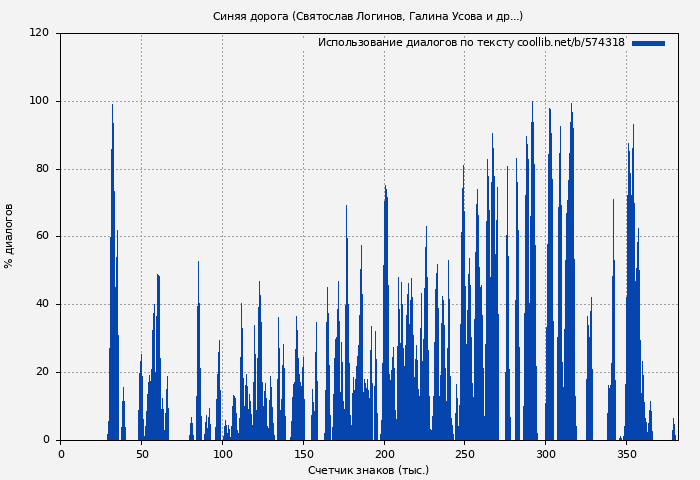Screen dimensions: 700x480
Task: Click the x-axis tick label 250
Action: tap(465, 454)
